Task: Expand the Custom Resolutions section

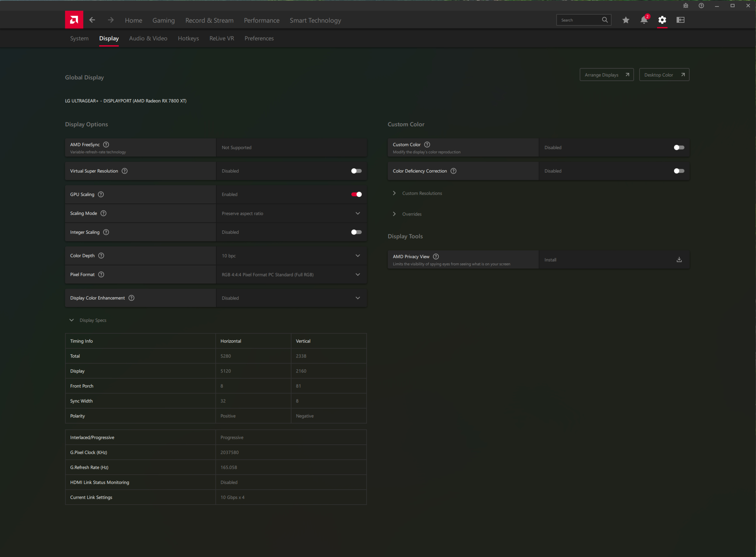Action: [422, 193]
